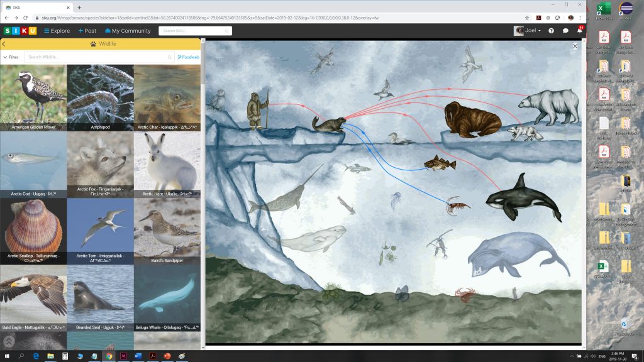The width and height of the screenshot is (644, 362).
Task: Select the jellyfish in the foodweb
Action: [x=395, y=200]
